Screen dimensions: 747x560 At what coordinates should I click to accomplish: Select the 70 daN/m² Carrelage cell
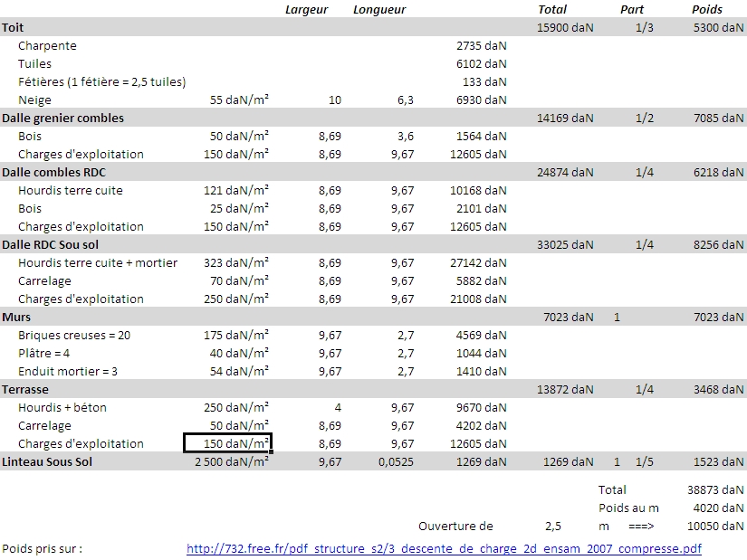click(239, 281)
